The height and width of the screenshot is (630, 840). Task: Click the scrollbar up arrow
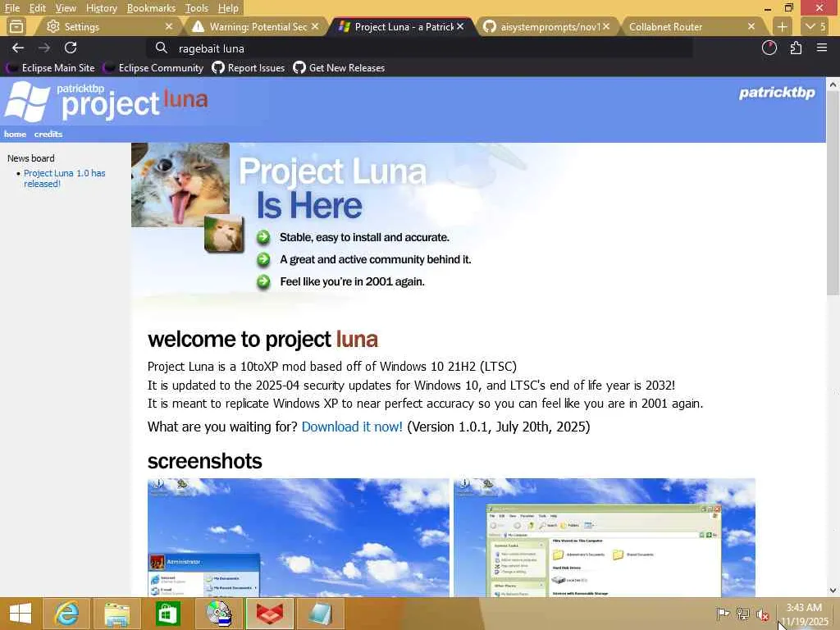coord(833,84)
